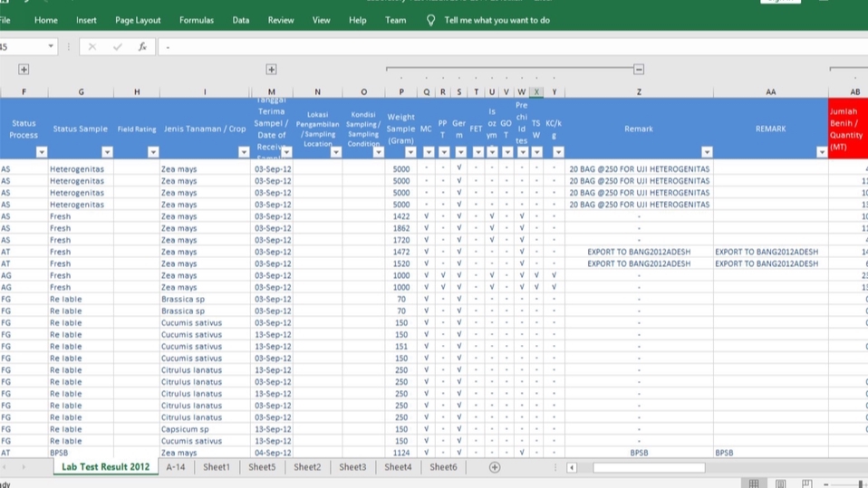Viewport: 868px width, 488px height.
Task: Expand the column group above column F
Action: [x=24, y=69]
